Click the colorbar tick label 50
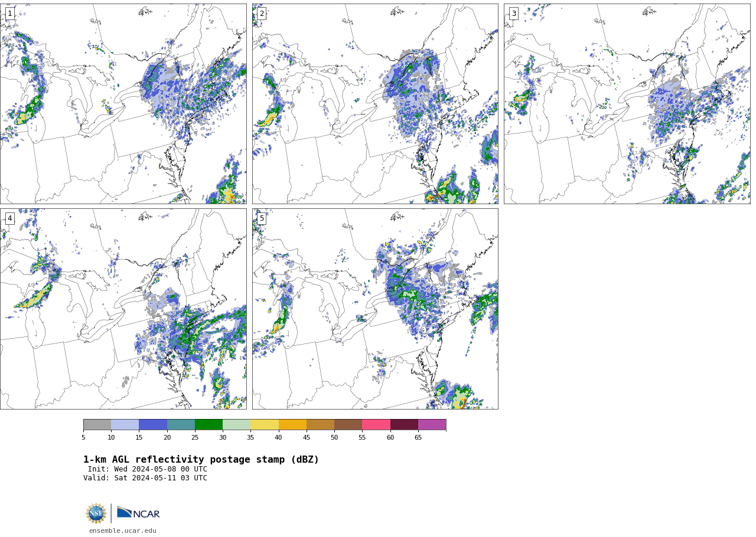This screenshot has width=756, height=537. (x=334, y=438)
